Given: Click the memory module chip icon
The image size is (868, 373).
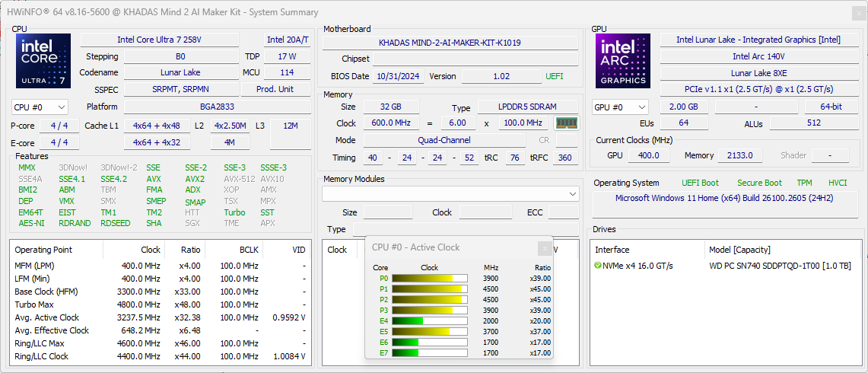Looking at the screenshot, I should (x=566, y=123).
